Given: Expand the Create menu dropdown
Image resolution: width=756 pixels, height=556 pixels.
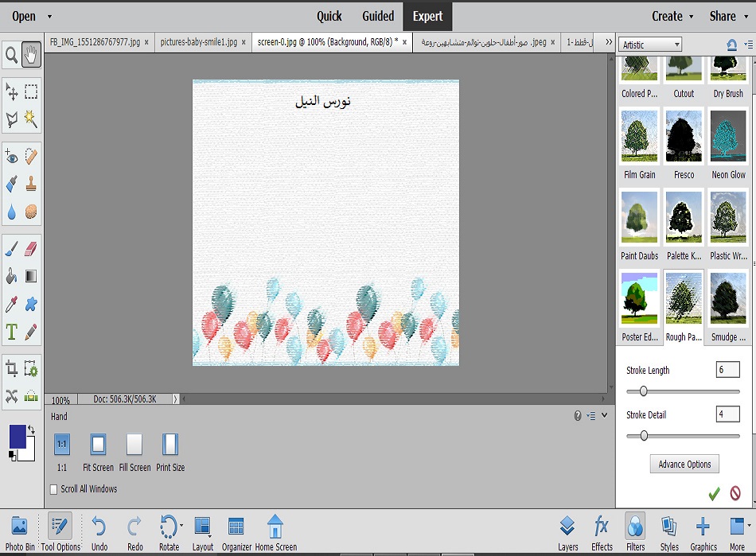Looking at the screenshot, I should click(x=691, y=17).
